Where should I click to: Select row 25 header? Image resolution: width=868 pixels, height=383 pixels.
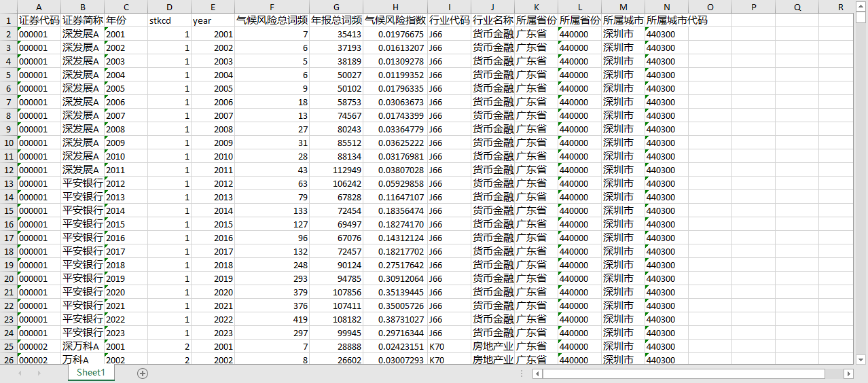(x=8, y=346)
